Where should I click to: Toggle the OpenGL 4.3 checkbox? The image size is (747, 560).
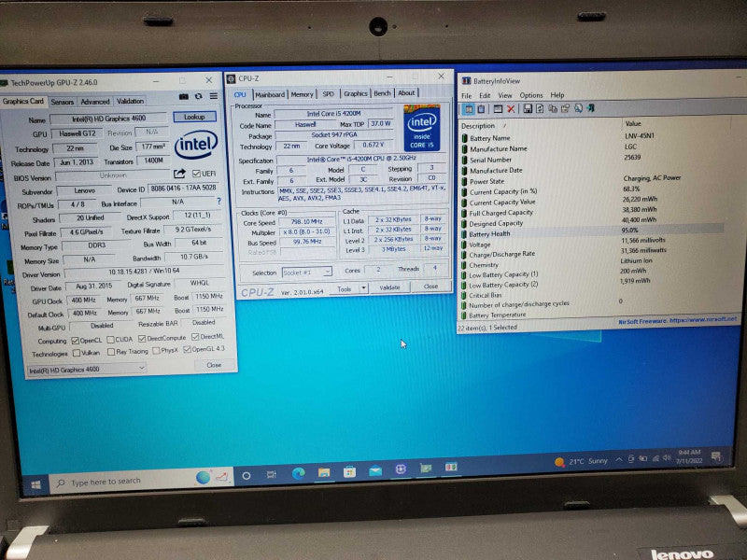tap(188, 349)
